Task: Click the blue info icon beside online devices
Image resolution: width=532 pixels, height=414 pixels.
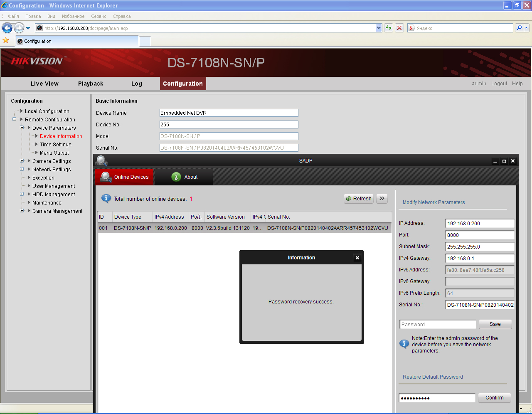Action: pyautogui.click(x=106, y=198)
